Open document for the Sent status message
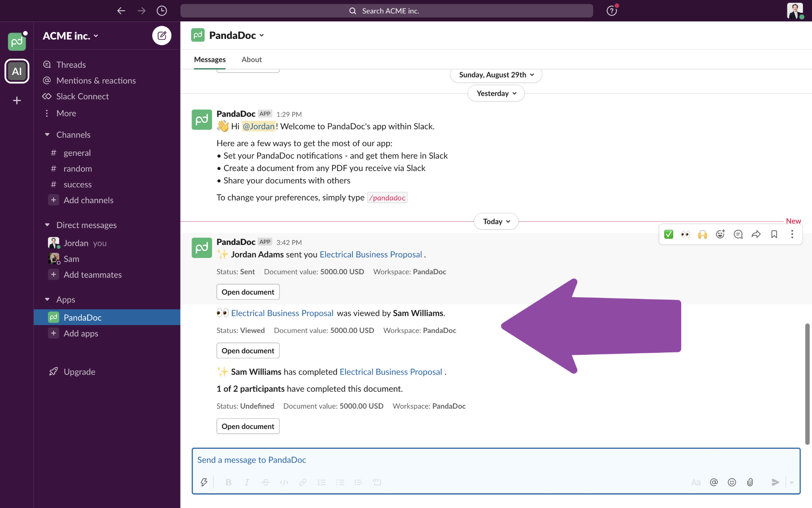 (248, 292)
